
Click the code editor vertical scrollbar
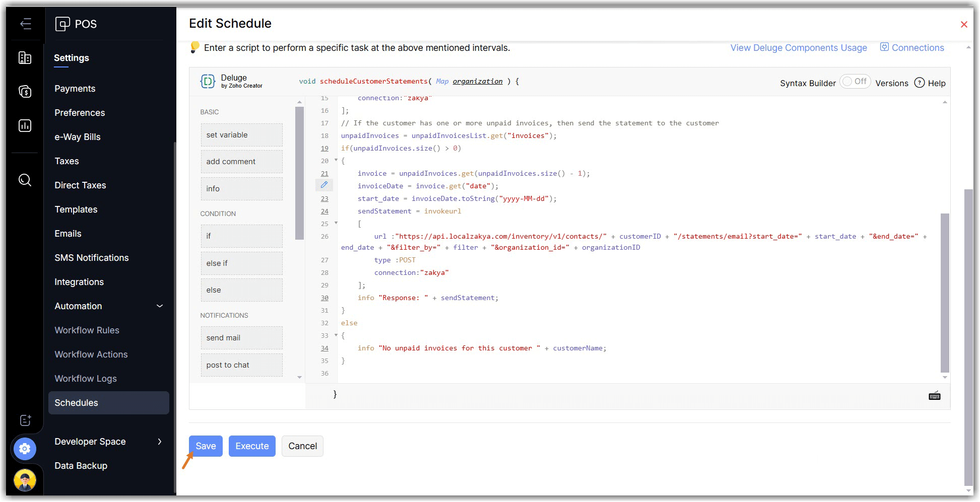pyautogui.click(x=945, y=293)
